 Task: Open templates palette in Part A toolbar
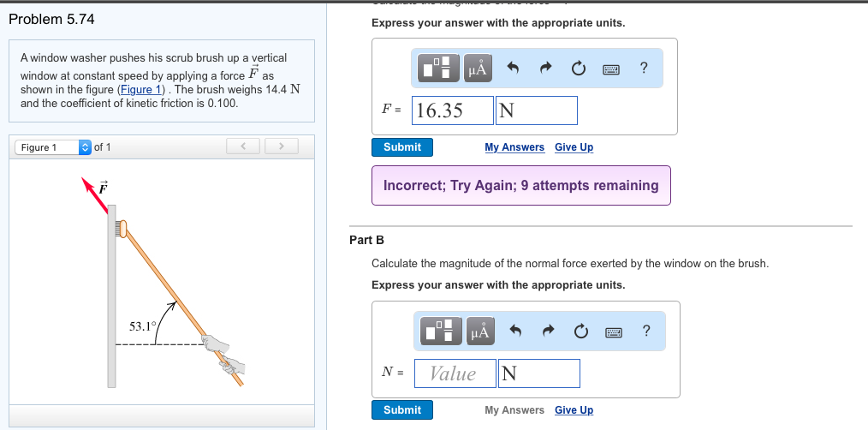[x=439, y=69]
